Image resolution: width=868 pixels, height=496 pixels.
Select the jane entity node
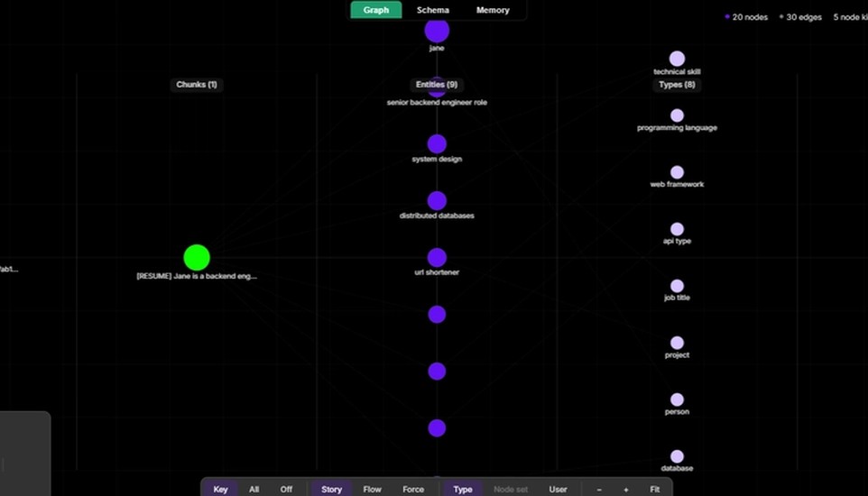point(437,31)
